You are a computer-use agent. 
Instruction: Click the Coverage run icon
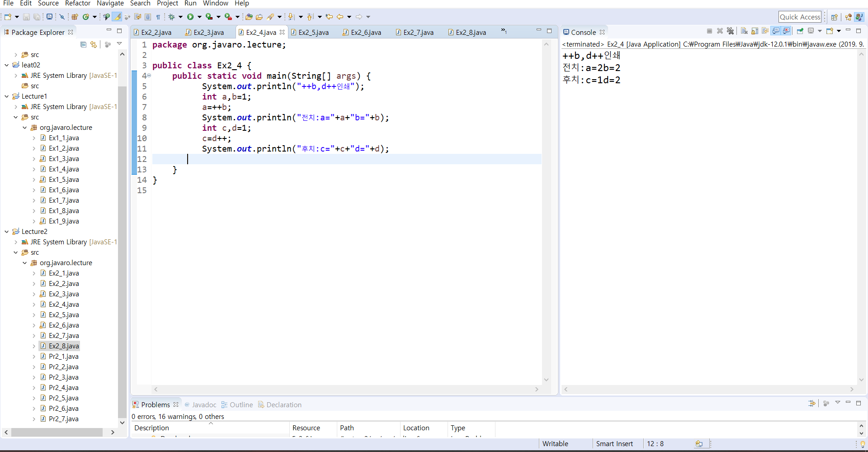click(x=209, y=17)
